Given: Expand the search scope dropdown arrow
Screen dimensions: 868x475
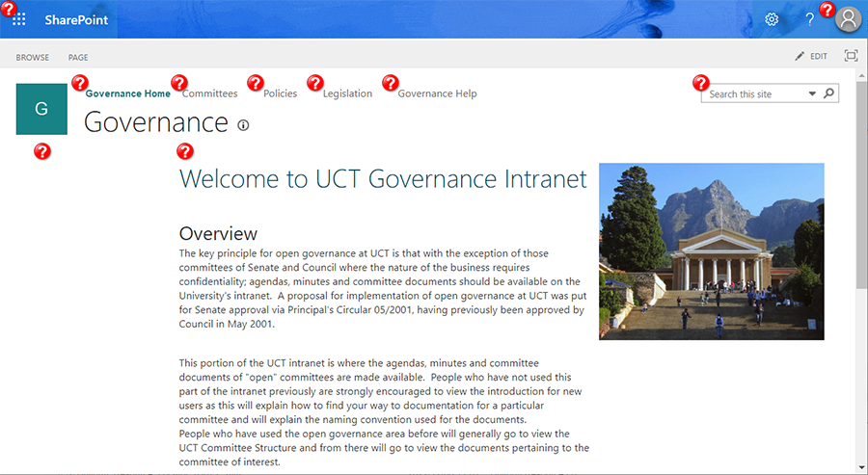Looking at the screenshot, I should pyautogui.click(x=812, y=93).
